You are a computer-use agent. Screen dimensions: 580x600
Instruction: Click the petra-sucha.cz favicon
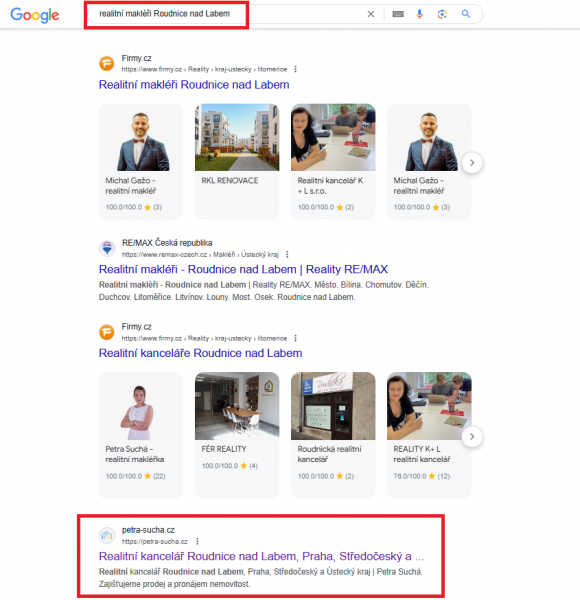click(x=107, y=535)
